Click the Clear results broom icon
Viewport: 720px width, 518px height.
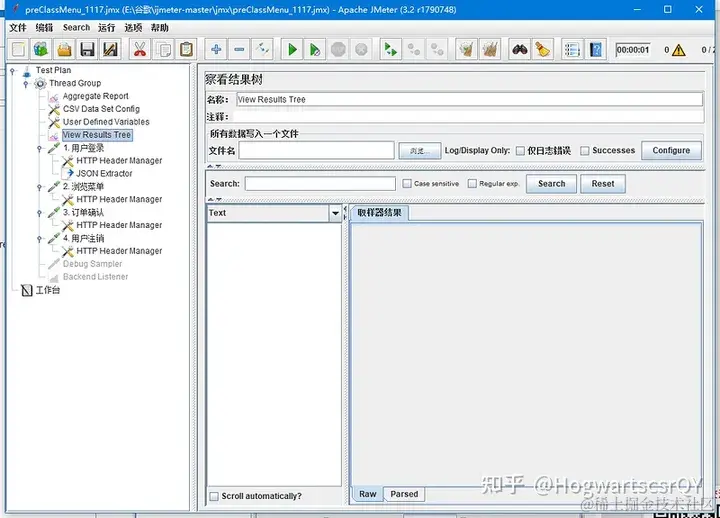467,49
